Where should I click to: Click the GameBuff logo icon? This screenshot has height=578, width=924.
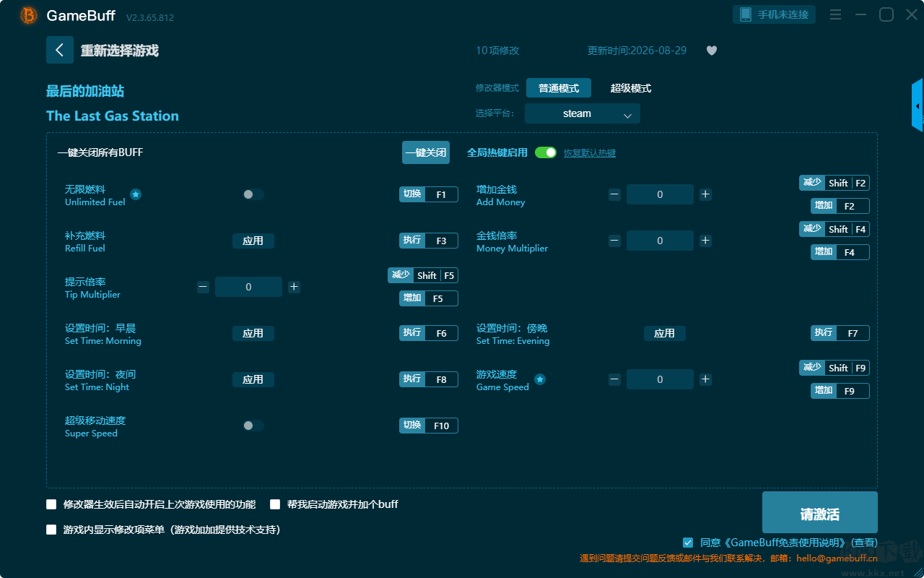29,15
